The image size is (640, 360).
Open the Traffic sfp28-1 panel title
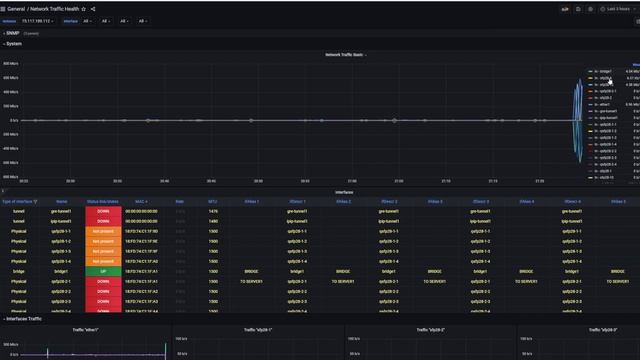(258, 330)
